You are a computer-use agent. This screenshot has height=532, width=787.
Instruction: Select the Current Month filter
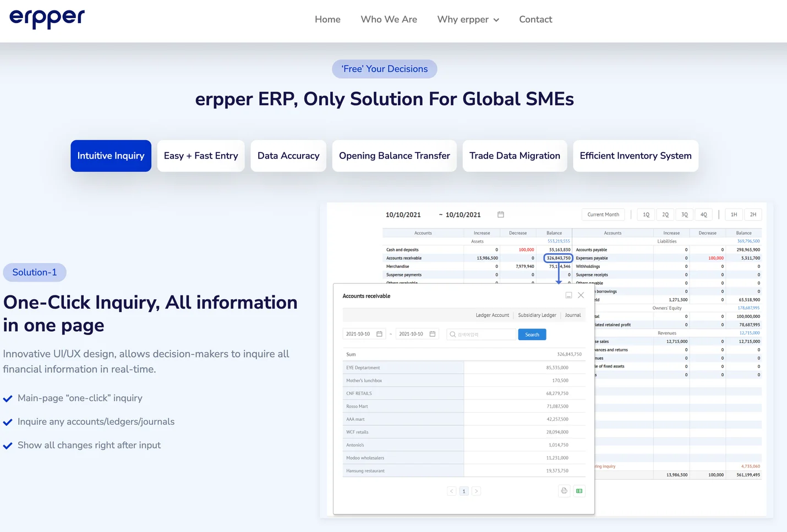tap(603, 215)
